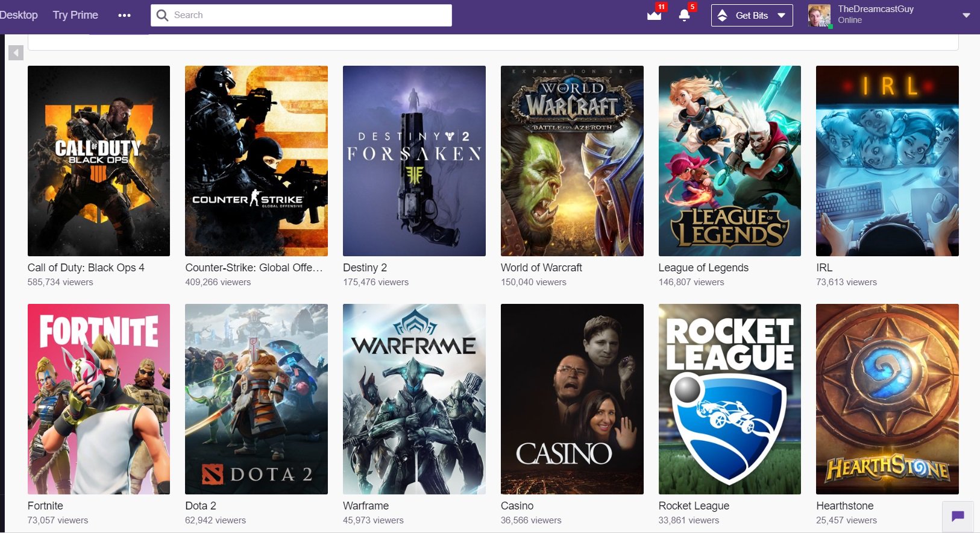The width and height of the screenshot is (980, 533).
Task: Click the three-dots more menu
Action: [x=125, y=16]
